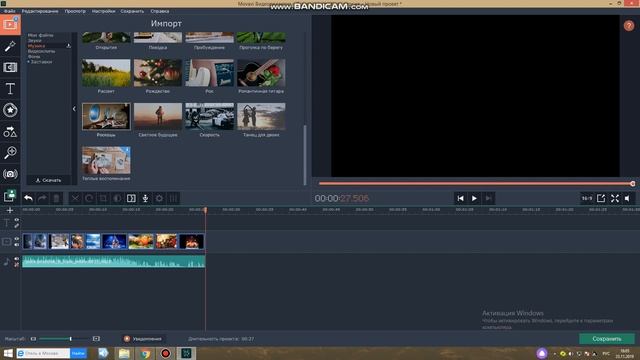Detach the preview window
This screenshot has height=360, width=640.
pos(601,198)
